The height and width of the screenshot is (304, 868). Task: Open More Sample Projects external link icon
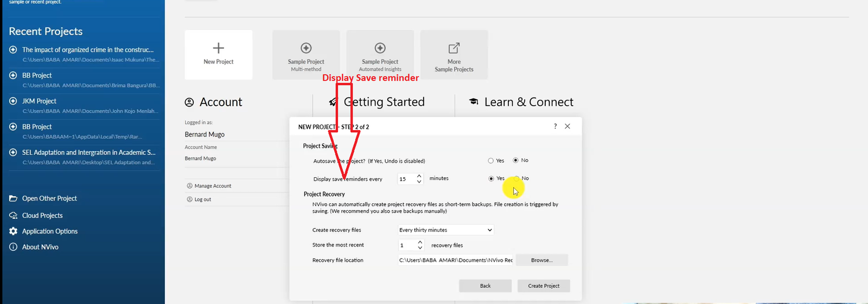click(454, 48)
